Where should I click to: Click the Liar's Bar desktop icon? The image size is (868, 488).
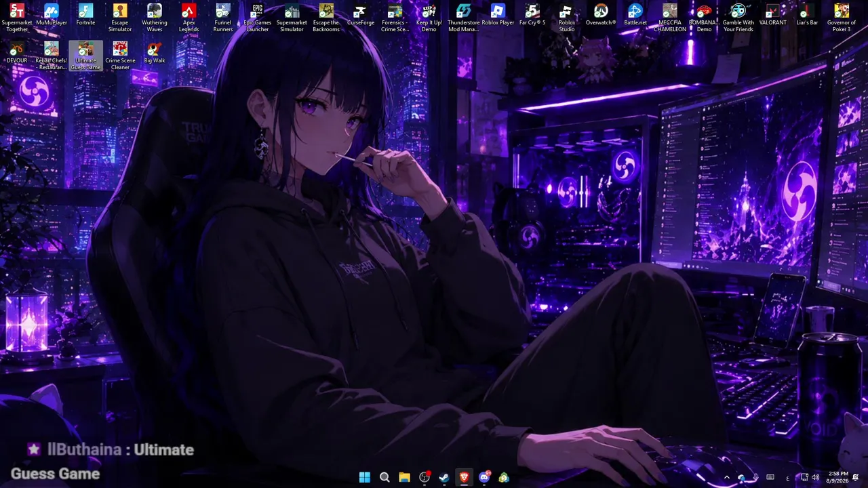click(807, 15)
